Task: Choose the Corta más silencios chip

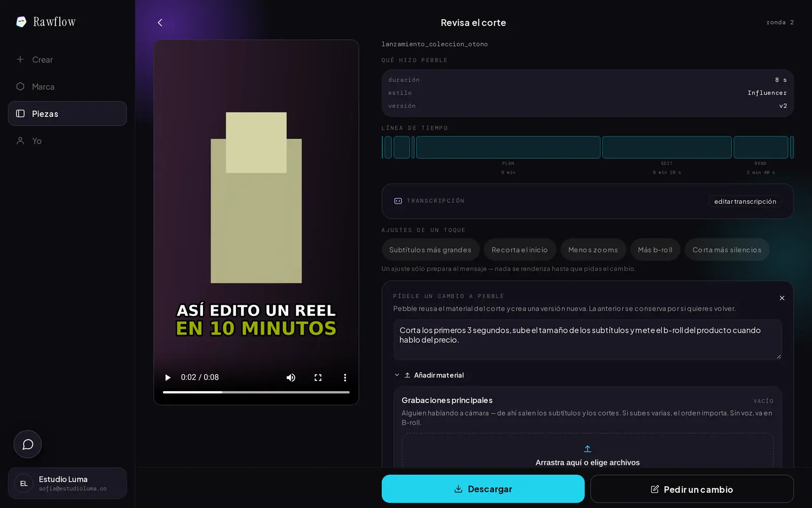Action: (727, 250)
